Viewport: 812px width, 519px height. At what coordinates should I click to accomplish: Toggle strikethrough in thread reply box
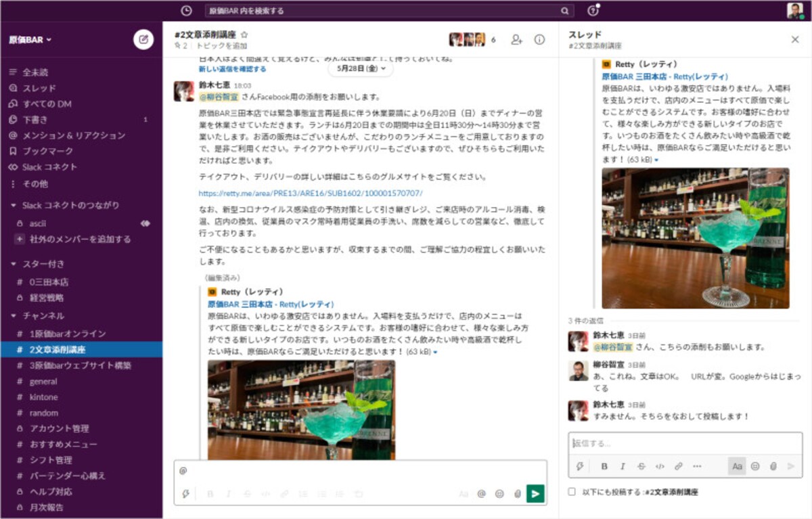click(x=641, y=466)
